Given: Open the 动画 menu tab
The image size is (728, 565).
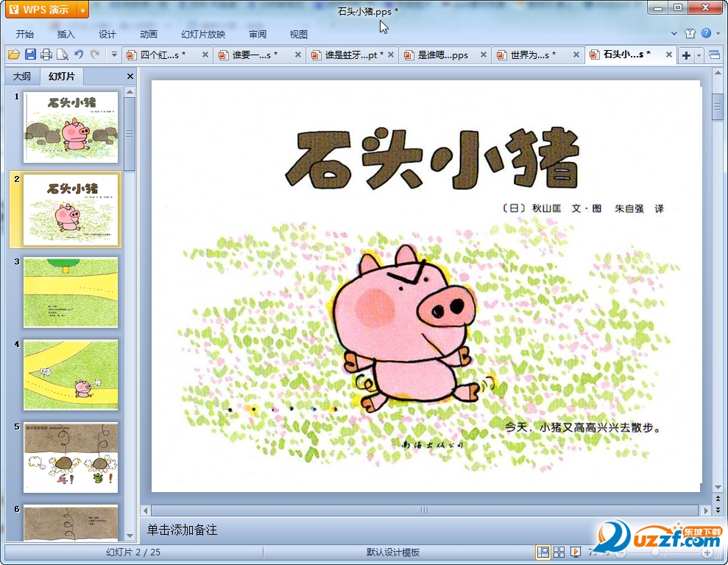Looking at the screenshot, I should pyautogui.click(x=149, y=34).
